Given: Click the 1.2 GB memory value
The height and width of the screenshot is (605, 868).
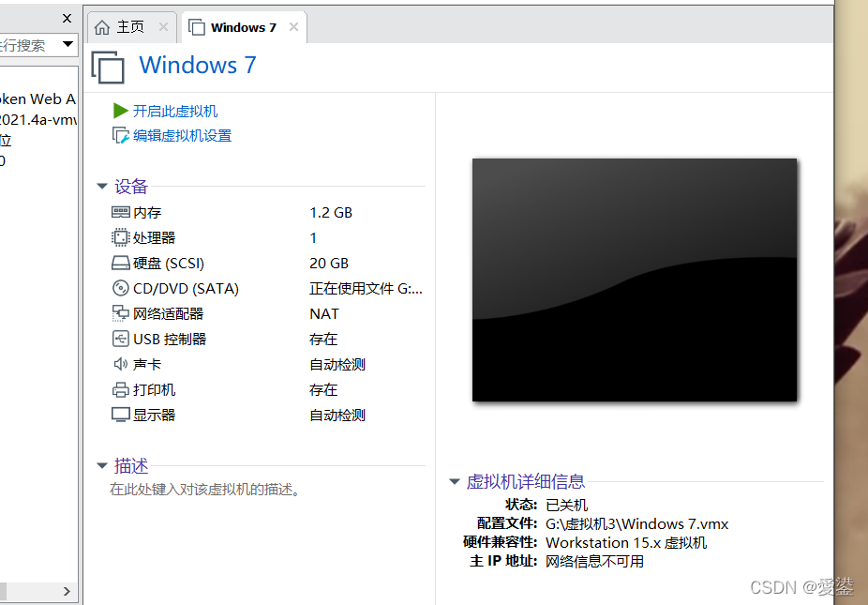Looking at the screenshot, I should (331, 212).
